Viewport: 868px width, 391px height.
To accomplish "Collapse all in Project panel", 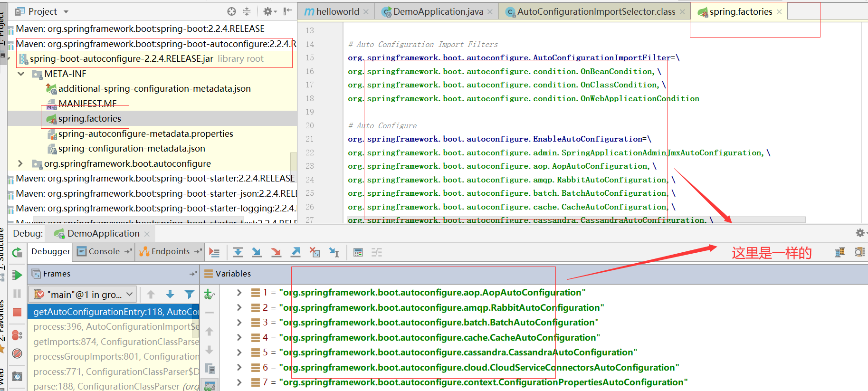I will pos(247,11).
